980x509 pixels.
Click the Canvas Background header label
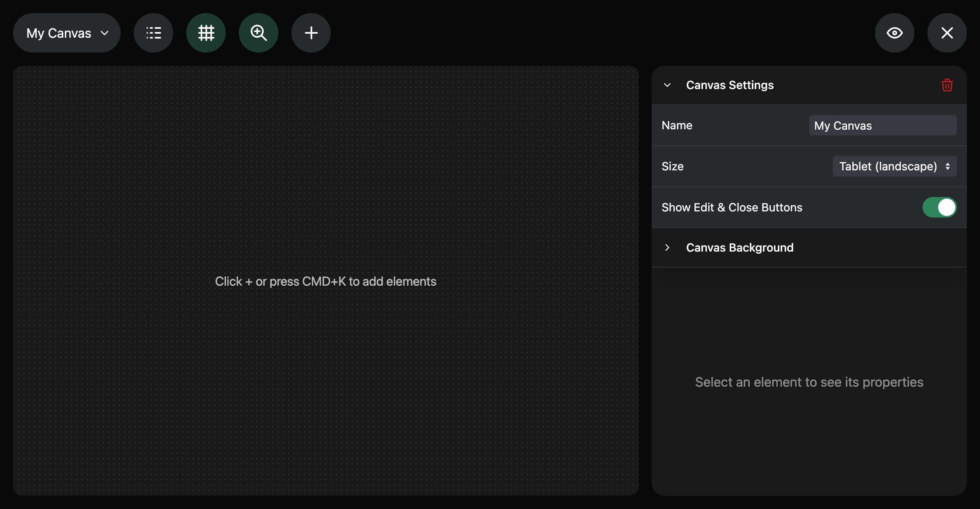point(740,248)
